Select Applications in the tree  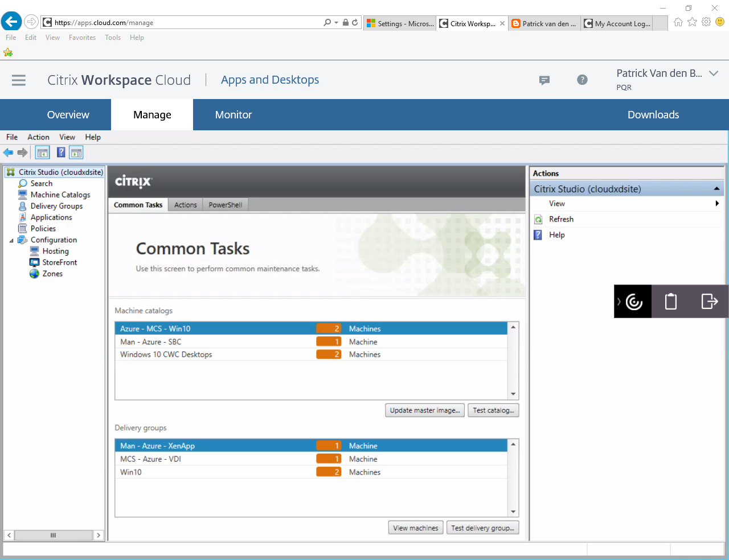click(x=51, y=217)
